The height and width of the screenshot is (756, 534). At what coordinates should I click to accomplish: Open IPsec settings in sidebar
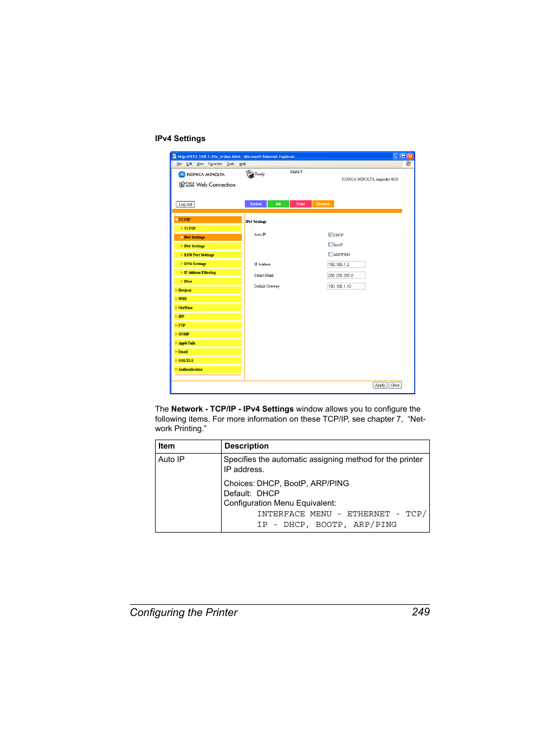[x=208, y=281]
